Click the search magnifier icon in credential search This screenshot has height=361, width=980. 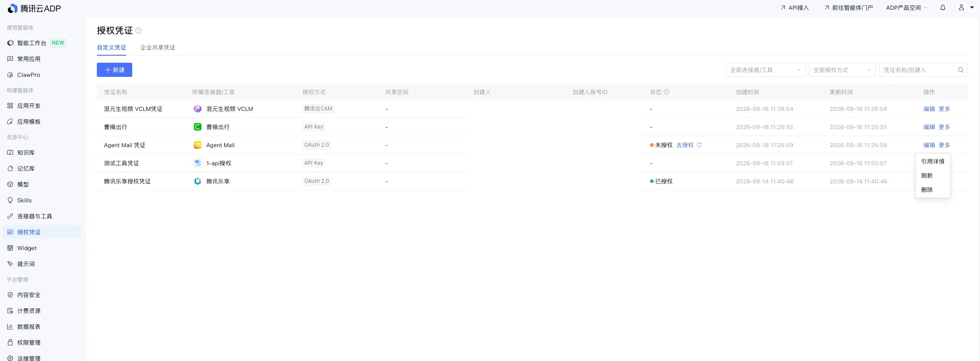tap(961, 70)
